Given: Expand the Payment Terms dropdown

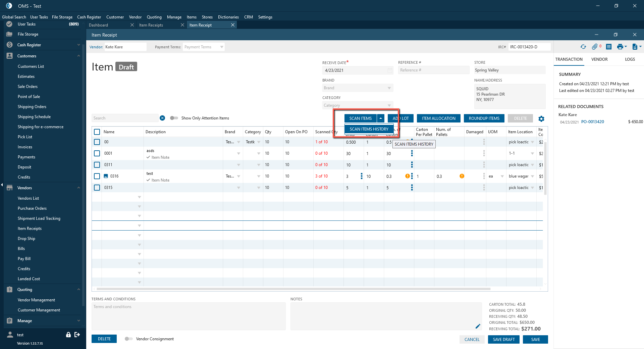Looking at the screenshot, I should (x=204, y=47).
